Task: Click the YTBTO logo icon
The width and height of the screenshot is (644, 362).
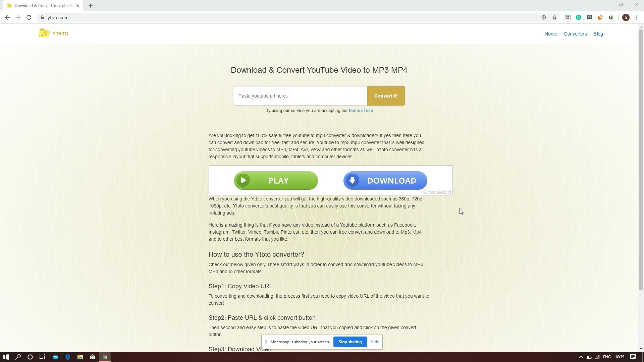Action: point(44,33)
